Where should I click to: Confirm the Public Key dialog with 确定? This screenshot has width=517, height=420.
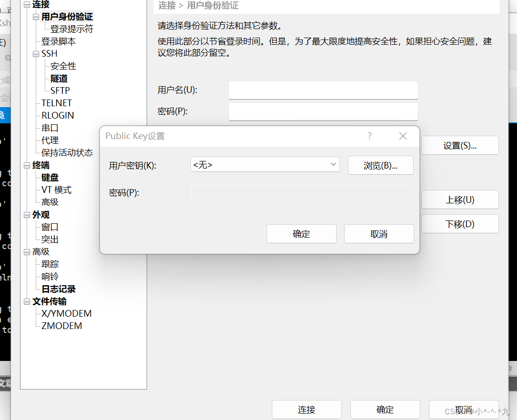click(x=301, y=233)
